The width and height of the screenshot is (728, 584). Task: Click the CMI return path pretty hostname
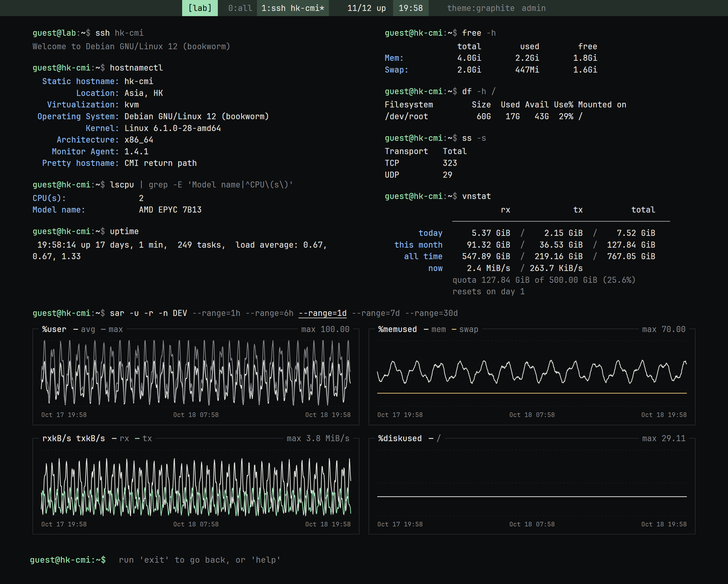(x=160, y=163)
